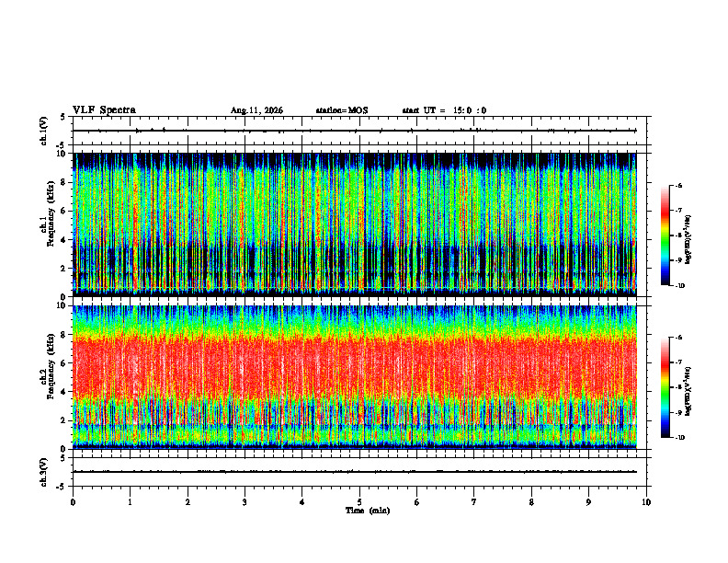728x563 pixels.
Task: Click the ch.1(V) waveform trace
Action: point(354,131)
